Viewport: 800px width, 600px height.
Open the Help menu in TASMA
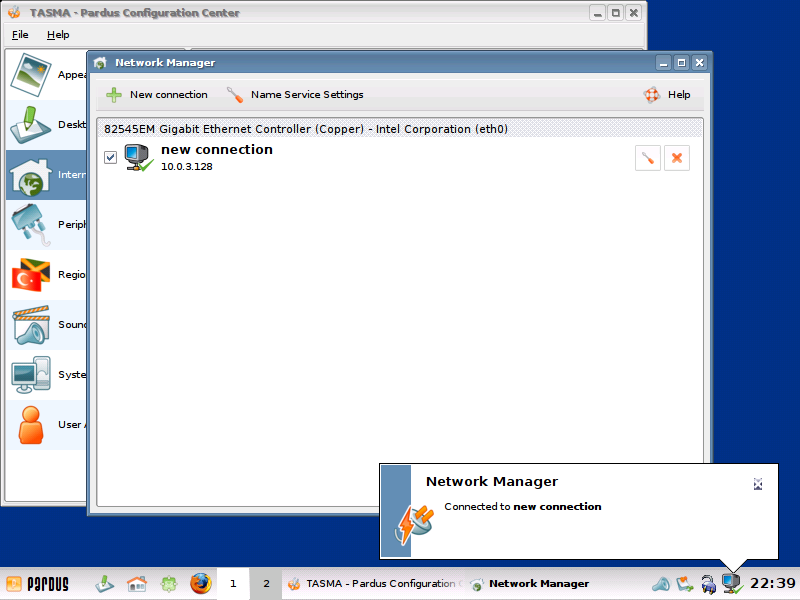click(58, 35)
